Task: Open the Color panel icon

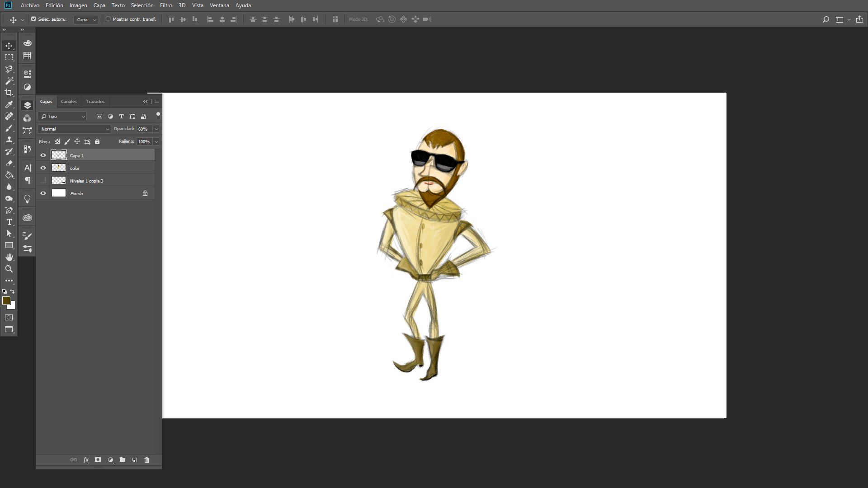Action: pyautogui.click(x=28, y=43)
